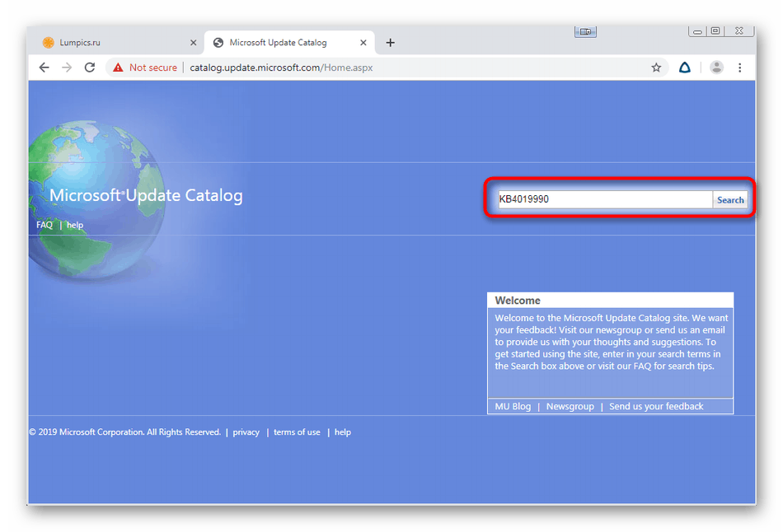The image size is (783, 532).
Task: Open the Chrome three-dot menu
Action: pos(740,68)
